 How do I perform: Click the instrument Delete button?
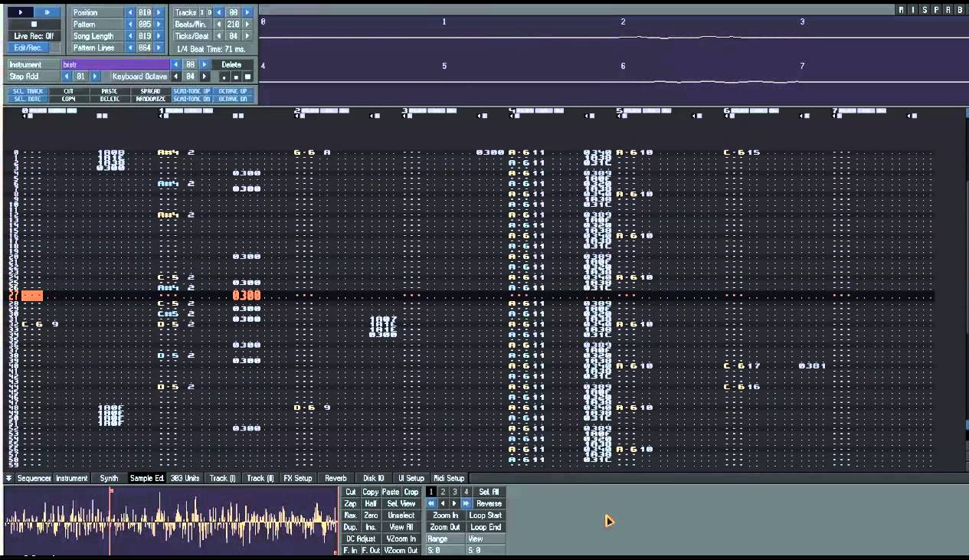click(231, 65)
